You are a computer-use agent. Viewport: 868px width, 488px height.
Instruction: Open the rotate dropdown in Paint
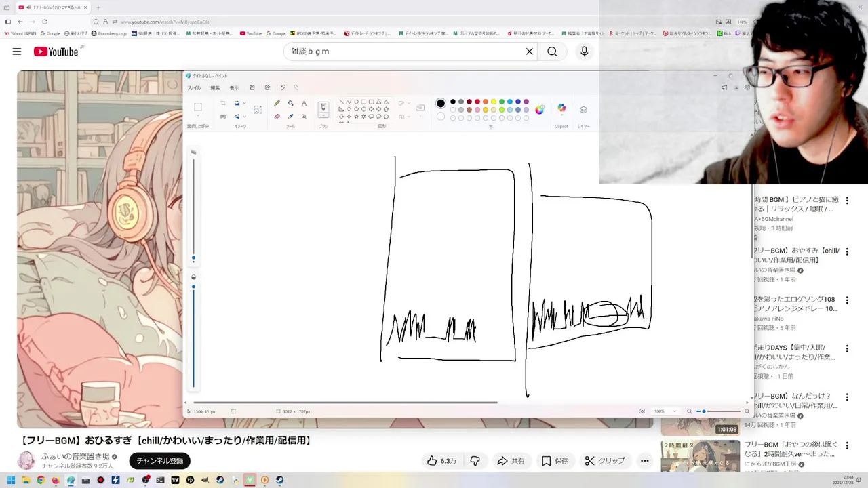click(x=244, y=103)
